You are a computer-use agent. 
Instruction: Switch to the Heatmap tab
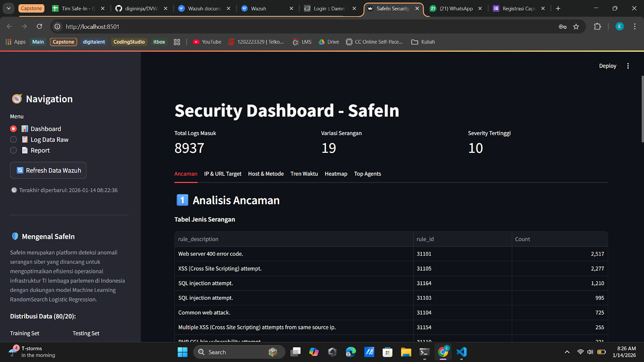(336, 174)
